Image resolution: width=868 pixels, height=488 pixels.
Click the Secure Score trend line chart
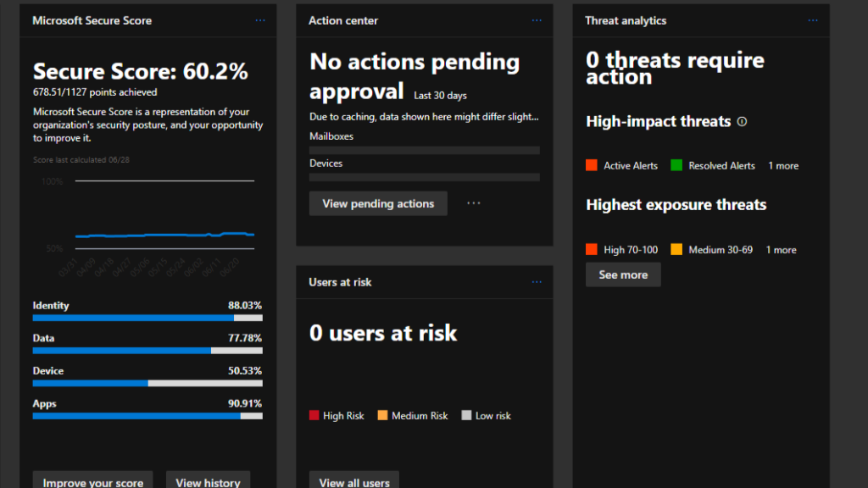point(165,236)
